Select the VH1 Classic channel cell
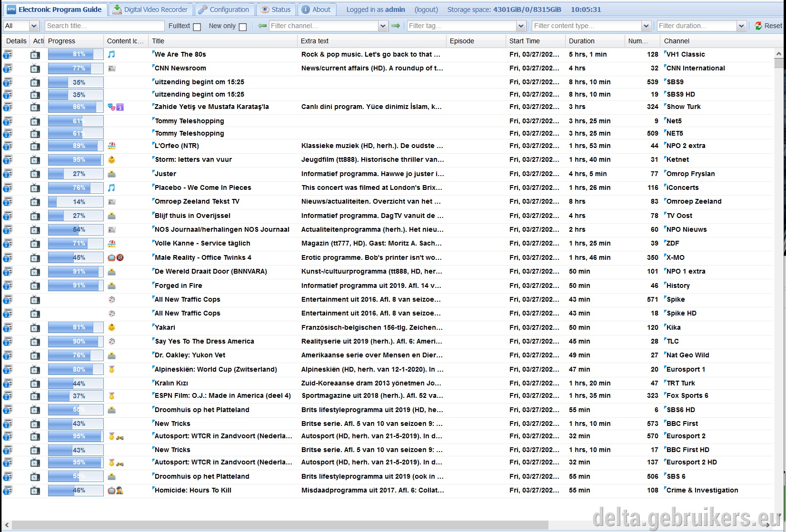This screenshot has height=532, width=786. [686, 55]
